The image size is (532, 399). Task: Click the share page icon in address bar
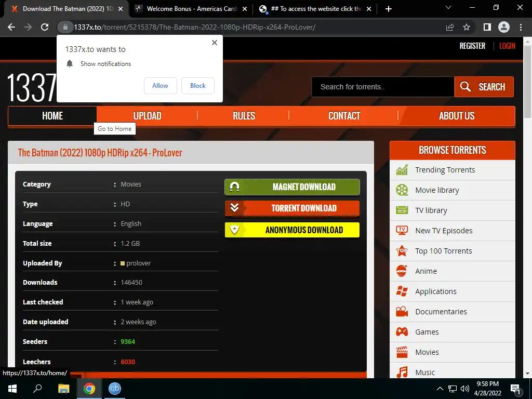coord(450,27)
